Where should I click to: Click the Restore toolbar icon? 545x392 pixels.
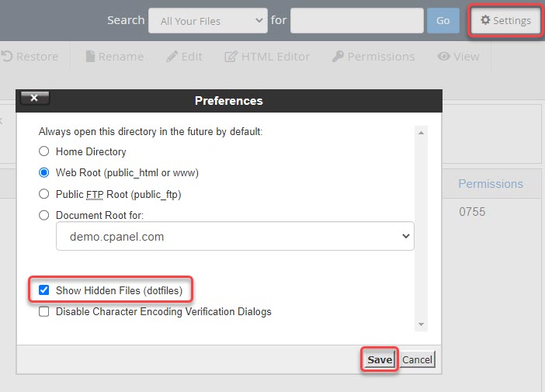(x=8, y=57)
